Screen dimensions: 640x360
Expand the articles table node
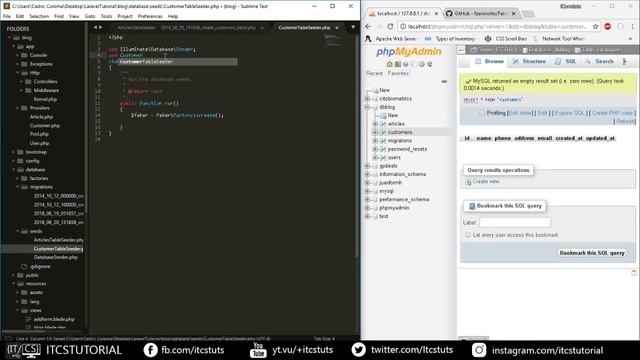pos(375,124)
